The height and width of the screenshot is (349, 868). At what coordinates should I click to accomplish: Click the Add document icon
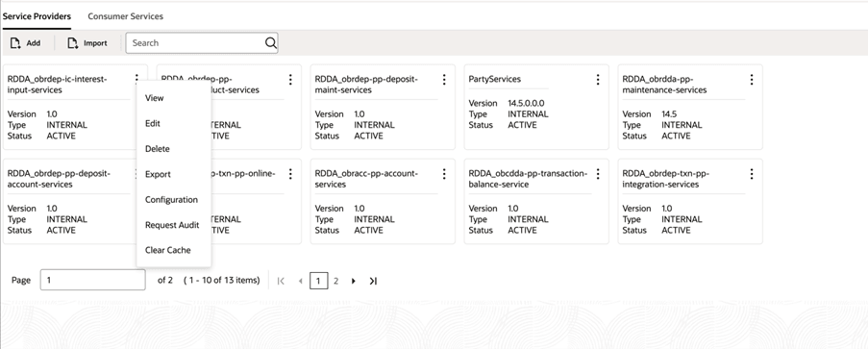tap(15, 42)
